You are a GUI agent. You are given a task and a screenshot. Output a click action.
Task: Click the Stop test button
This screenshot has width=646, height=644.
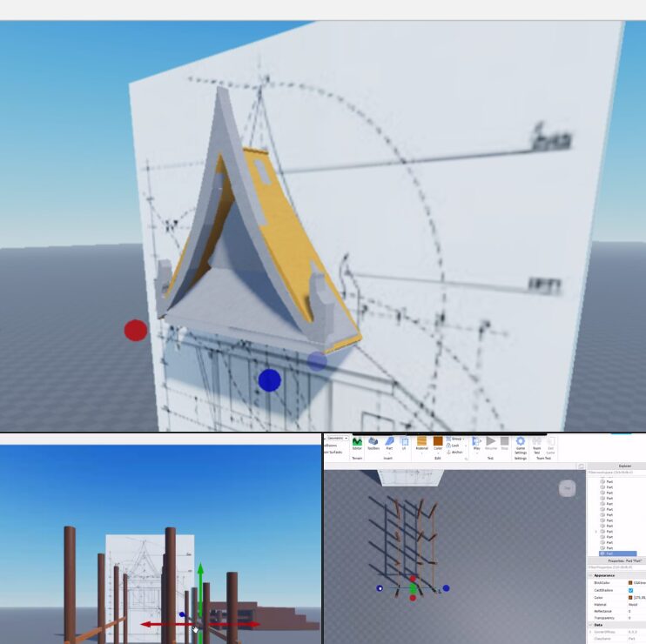[x=504, y=443]
